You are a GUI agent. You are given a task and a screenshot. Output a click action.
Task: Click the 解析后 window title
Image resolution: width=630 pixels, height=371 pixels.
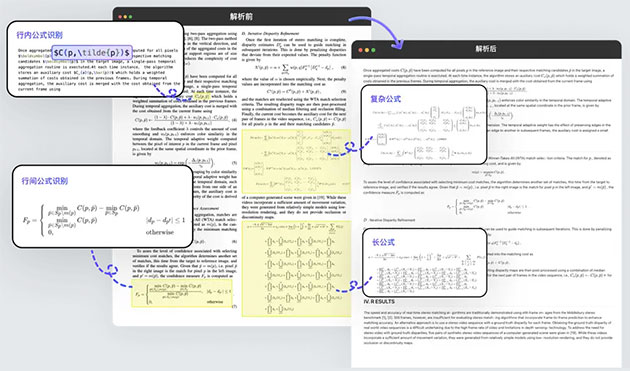click(486, 49)
